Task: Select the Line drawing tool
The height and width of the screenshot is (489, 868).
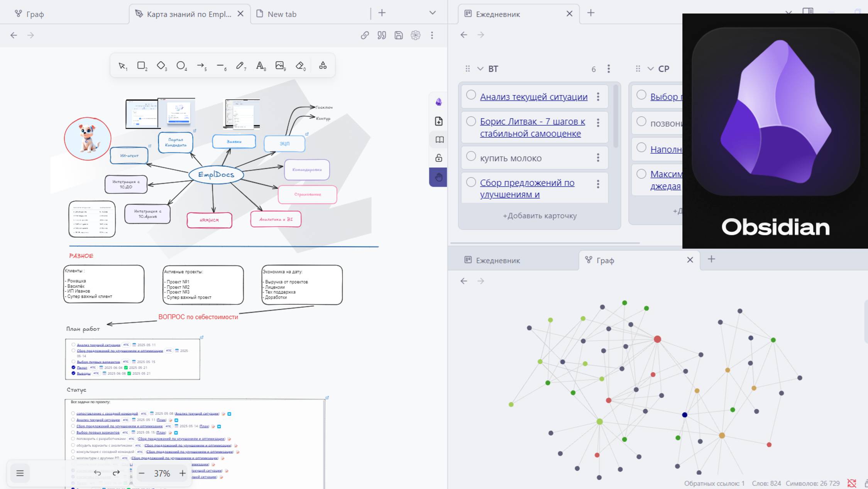Action: [221, 66]
